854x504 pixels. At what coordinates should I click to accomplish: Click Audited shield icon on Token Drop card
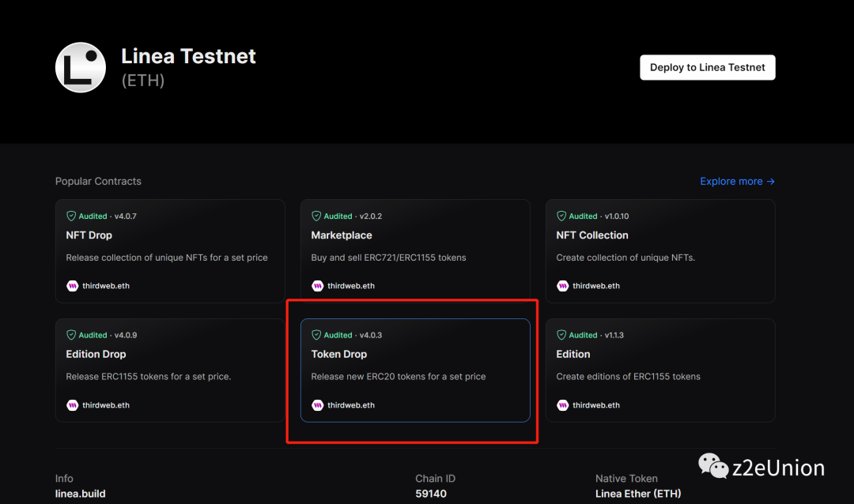point(316,335)
